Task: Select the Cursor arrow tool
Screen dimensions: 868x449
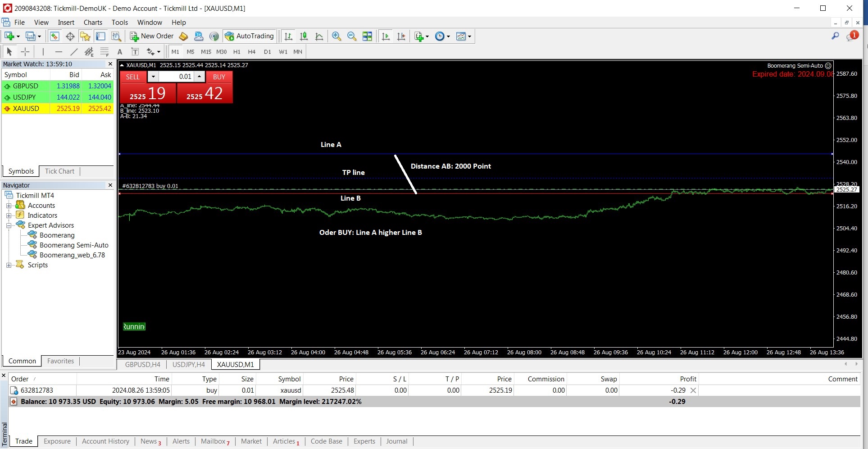Action: pyautogui.click(x=9, y=51)
